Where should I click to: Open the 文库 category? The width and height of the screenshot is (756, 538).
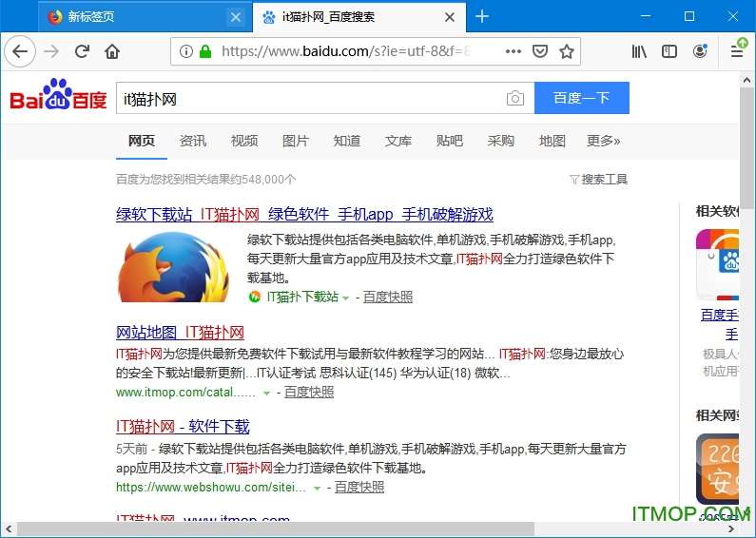(x=398, y=141)
